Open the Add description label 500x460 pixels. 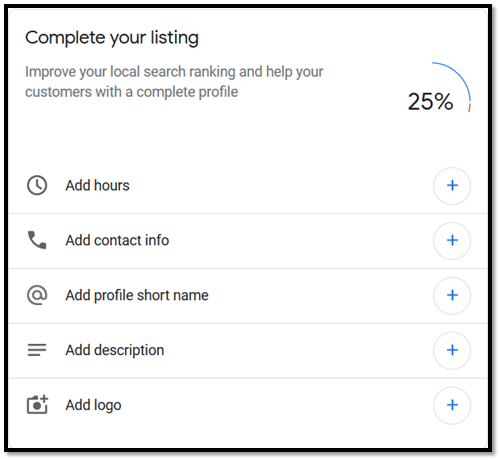(x=115, y=350)
